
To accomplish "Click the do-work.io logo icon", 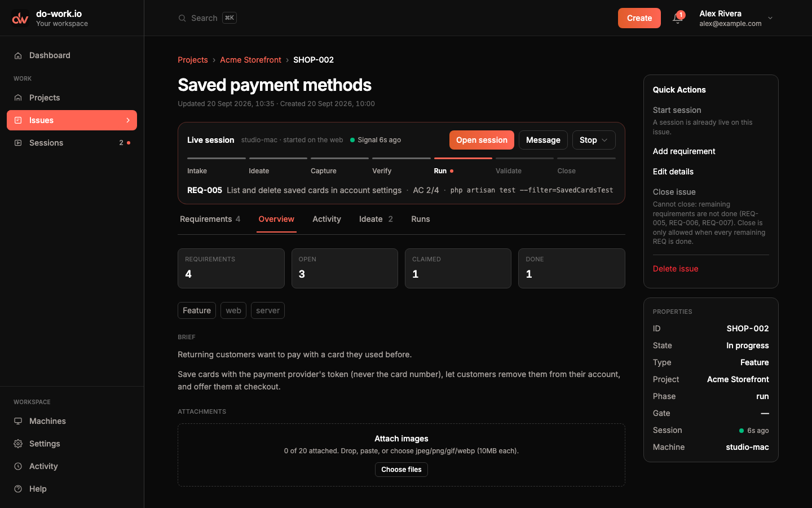I will coord(20,18).
